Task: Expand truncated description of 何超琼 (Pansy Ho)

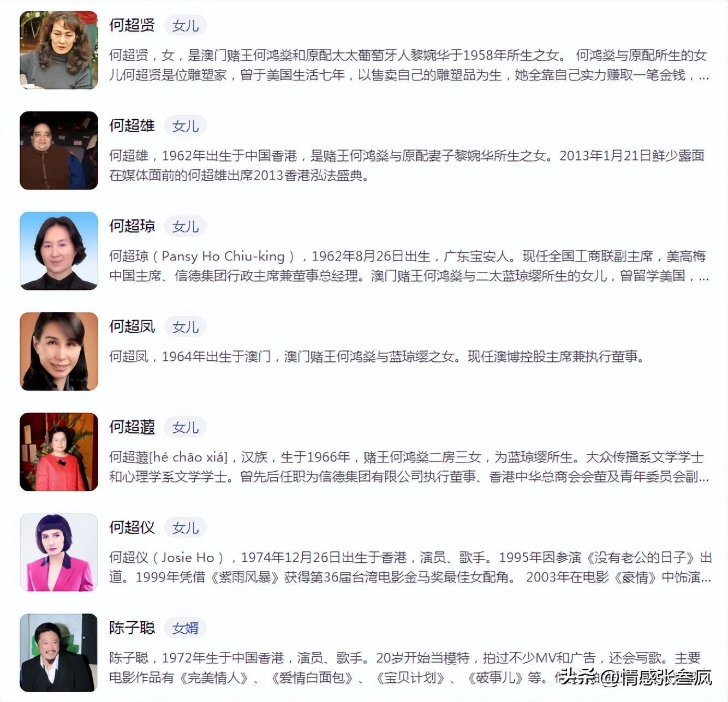Action: (704, 276)
